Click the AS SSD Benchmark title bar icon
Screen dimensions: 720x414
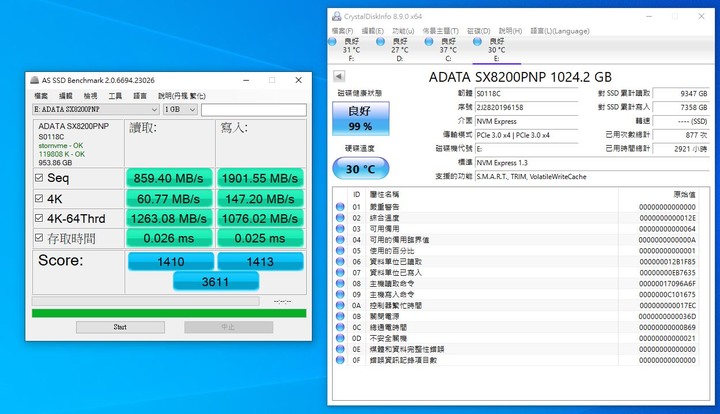(x=34, y=80)
